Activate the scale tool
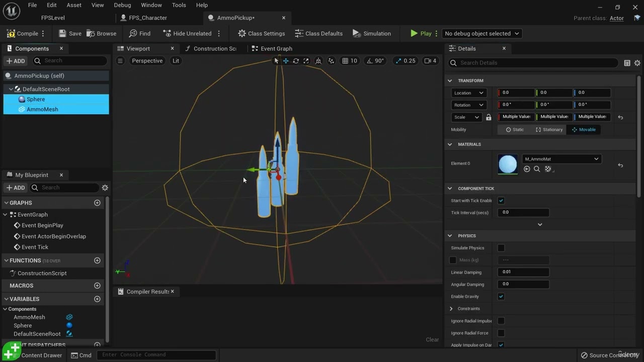Screen dimensions: 644x362 tap(306, 61)
